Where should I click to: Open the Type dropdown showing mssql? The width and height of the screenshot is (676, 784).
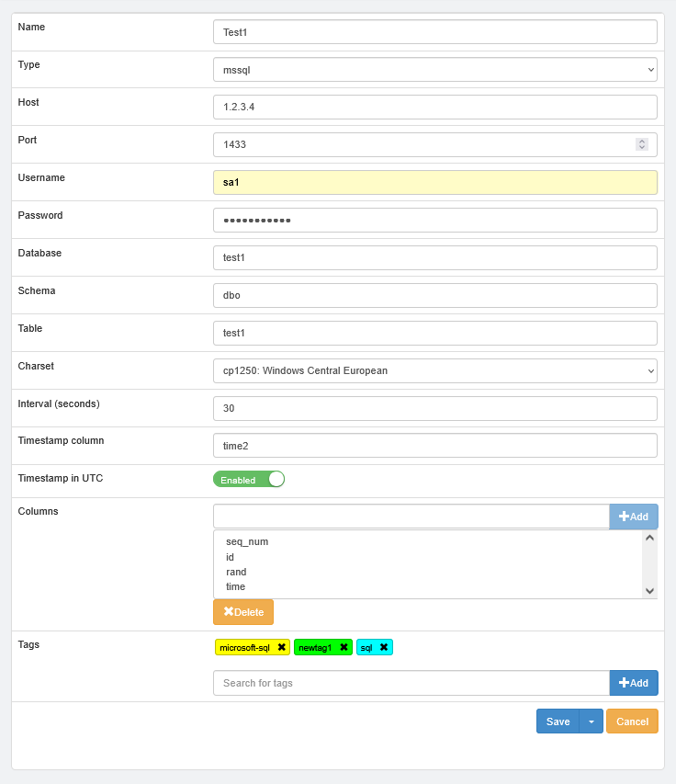click(x=434, y=69)
